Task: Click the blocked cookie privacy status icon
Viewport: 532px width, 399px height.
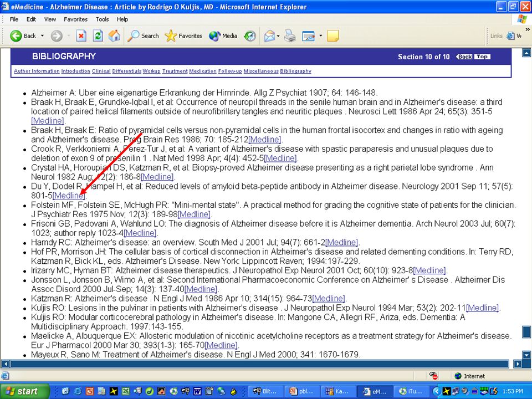Action: 433,376
